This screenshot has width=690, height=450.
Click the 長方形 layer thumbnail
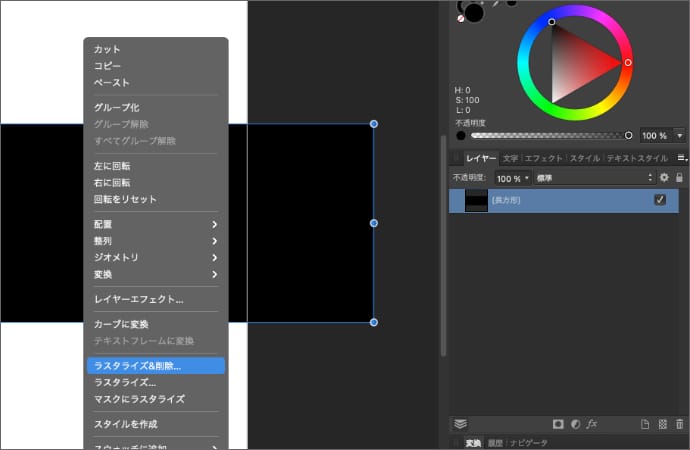tap(476, 200)
